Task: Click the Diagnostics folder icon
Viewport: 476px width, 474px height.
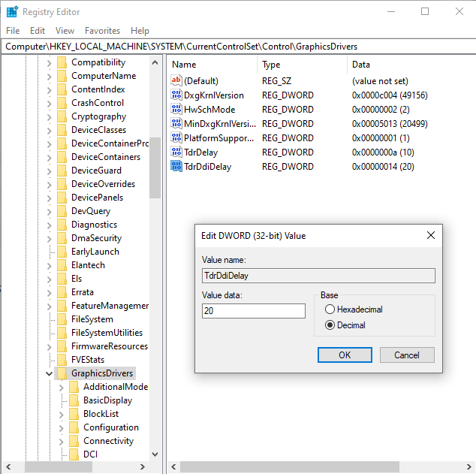Action: pyautogui.click(x=62, y=225)
